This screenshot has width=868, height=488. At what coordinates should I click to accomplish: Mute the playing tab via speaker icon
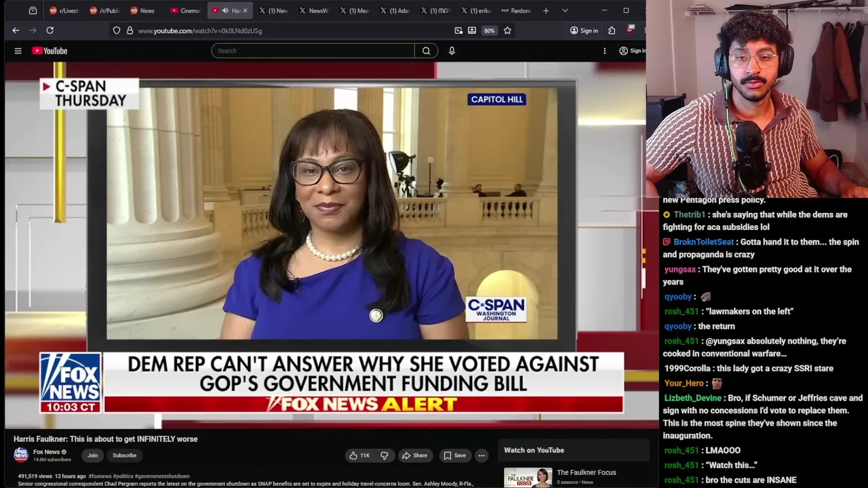point(225,11)
